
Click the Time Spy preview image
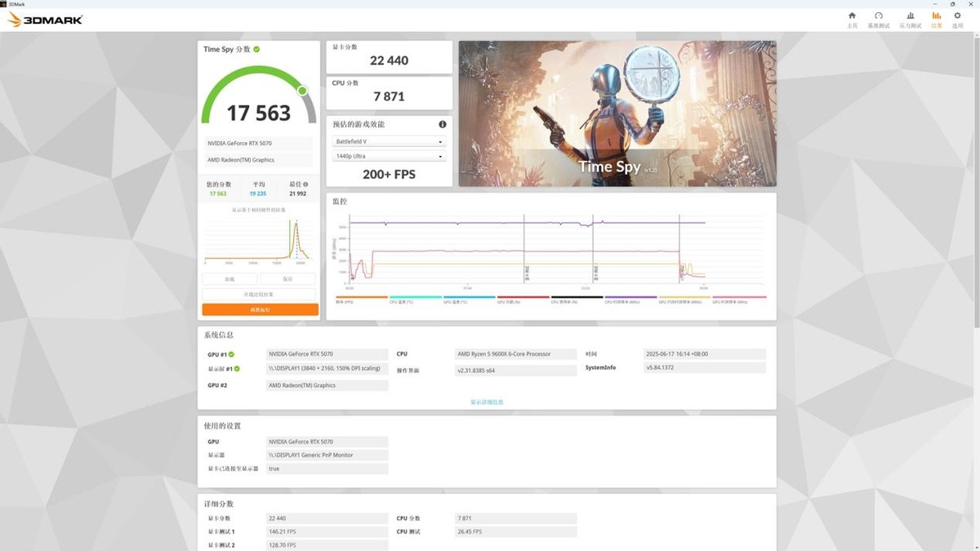(617, 113)
